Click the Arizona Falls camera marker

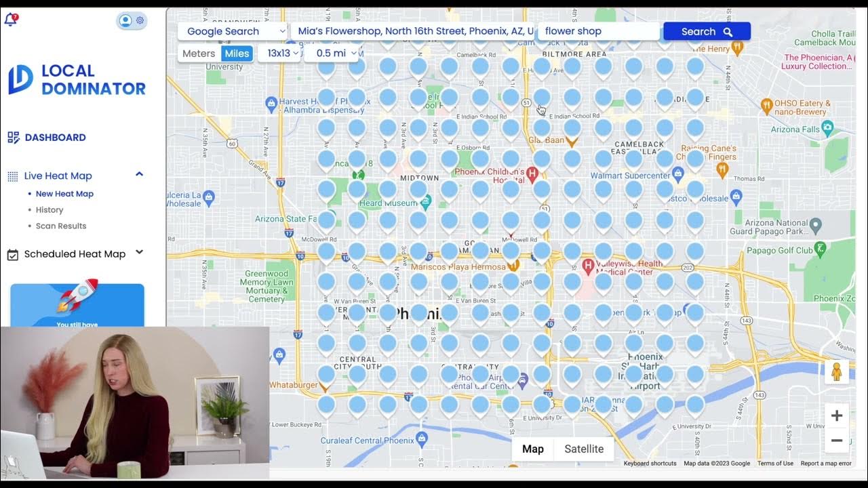(827, 128)
